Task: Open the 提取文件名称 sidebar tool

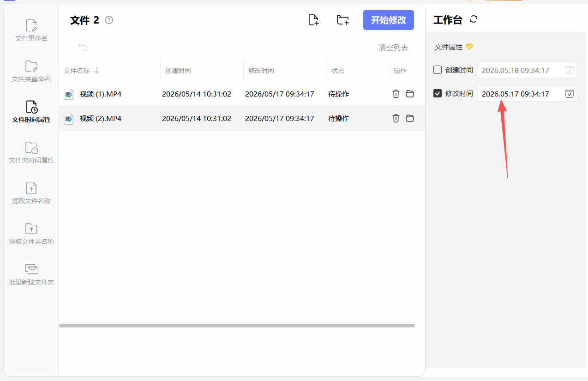Action: coord(31,194)
